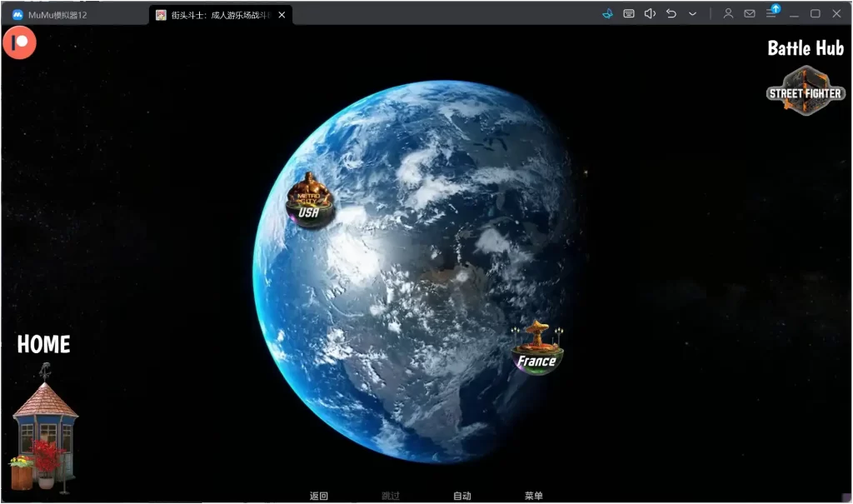Open the keyboard mapping icon in the title bar

click(629, 13)
